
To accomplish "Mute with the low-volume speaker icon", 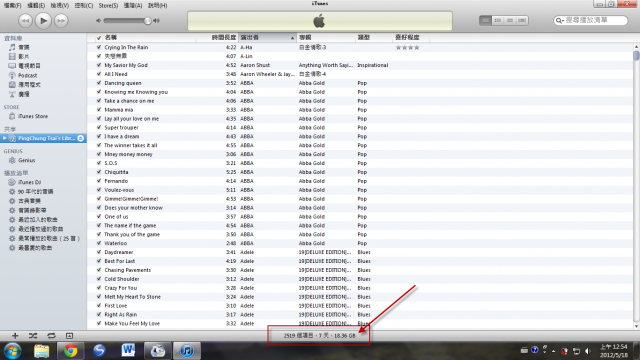I will 98,20.
